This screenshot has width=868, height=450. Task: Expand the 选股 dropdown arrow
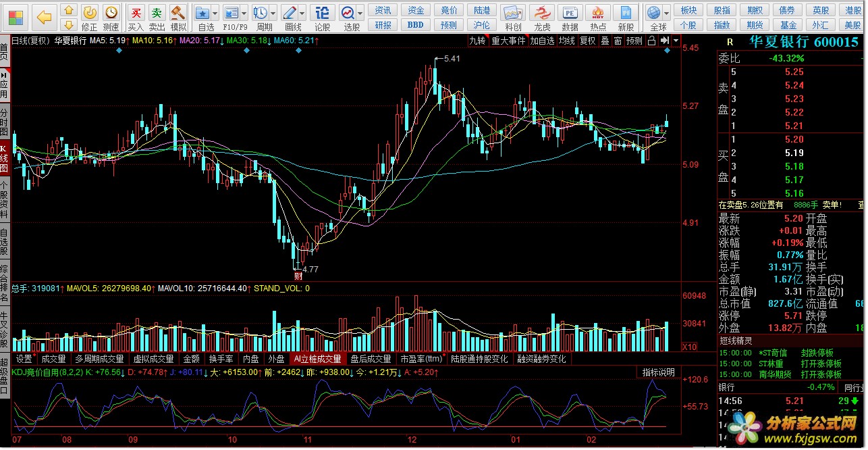coord(361,13)
